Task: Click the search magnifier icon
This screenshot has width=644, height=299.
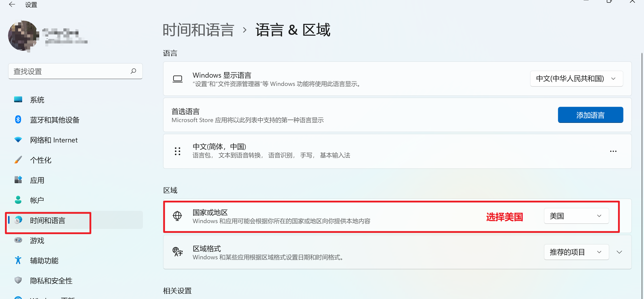Action: (x=133, y=71)
